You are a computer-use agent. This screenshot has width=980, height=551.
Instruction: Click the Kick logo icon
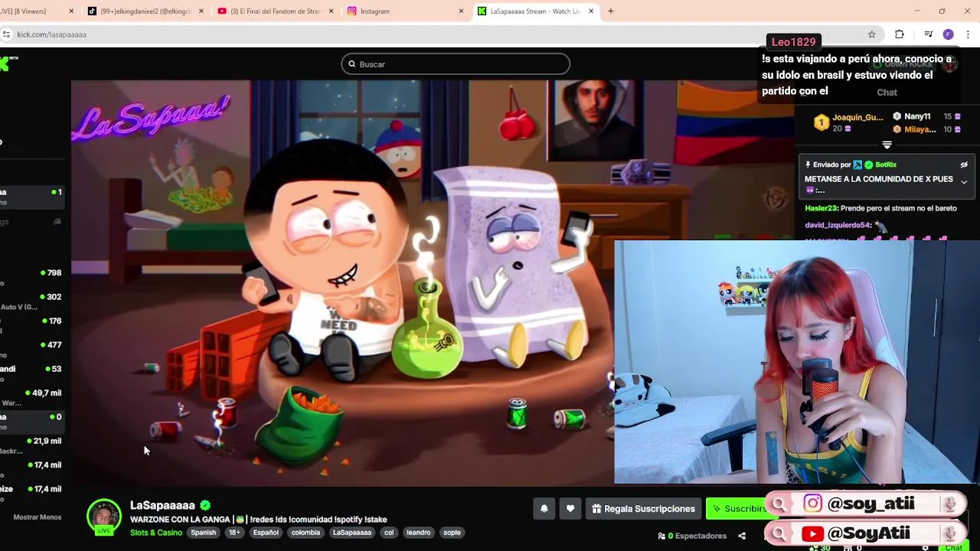5,64
